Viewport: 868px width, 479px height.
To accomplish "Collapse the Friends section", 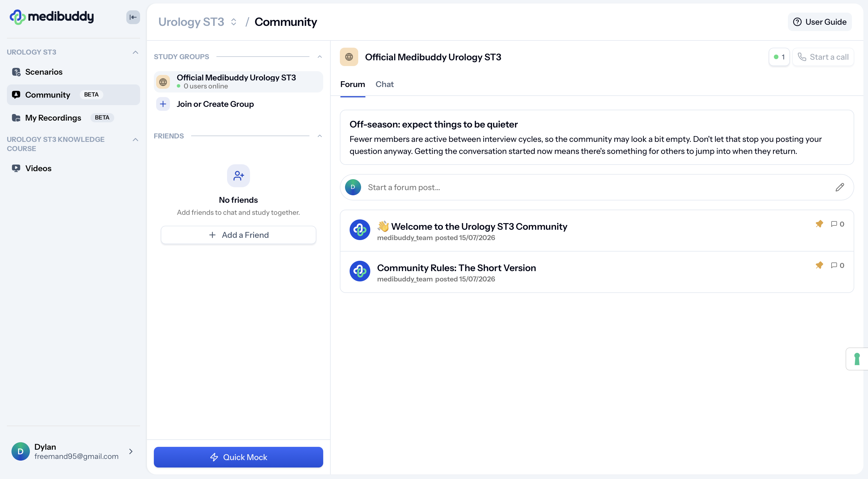I will [x=320, y=136].
